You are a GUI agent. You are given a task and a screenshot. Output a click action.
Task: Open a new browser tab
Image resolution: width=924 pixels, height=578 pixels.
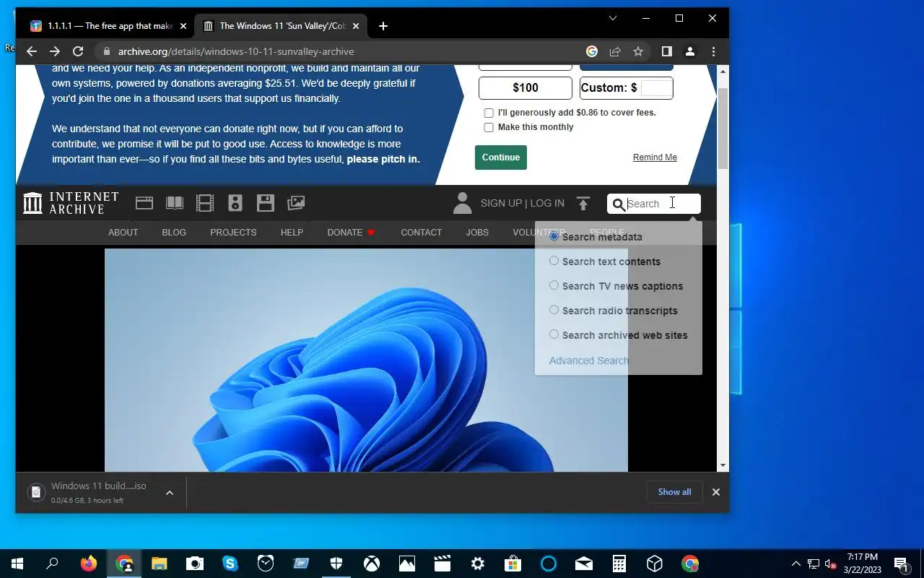coord(383,26)
